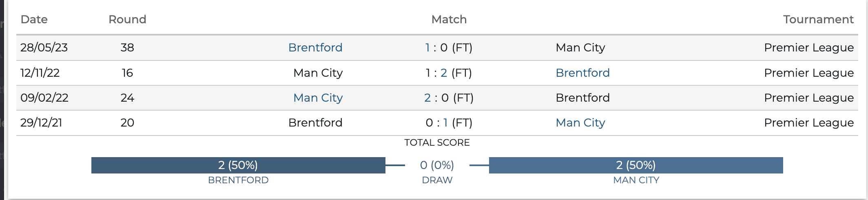868x200 pixels.
Task: Click Brentford in the 29/12/21 row
Action: pos(315,122)
